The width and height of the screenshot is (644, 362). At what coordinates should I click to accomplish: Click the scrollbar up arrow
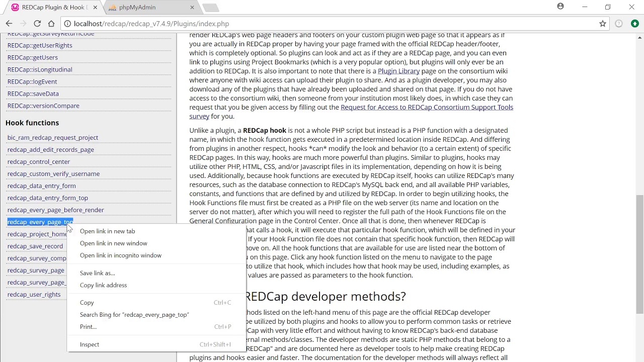[x=639, y=37]
